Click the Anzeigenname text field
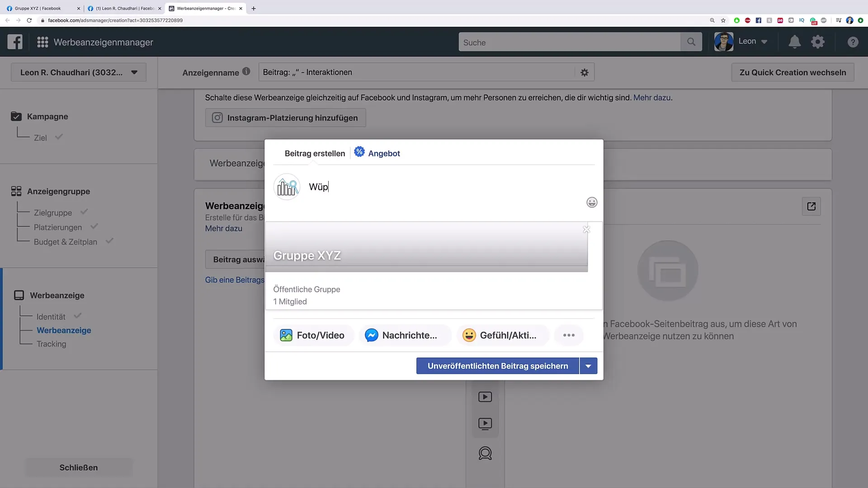This screenshot has height=488, width=868. click(417, 72)
